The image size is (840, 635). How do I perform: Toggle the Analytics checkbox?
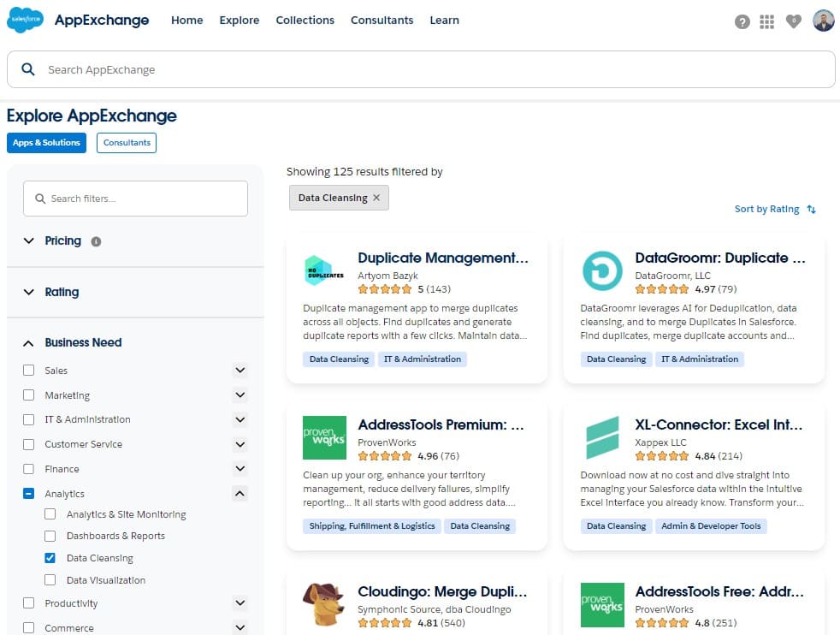(29, 494)
